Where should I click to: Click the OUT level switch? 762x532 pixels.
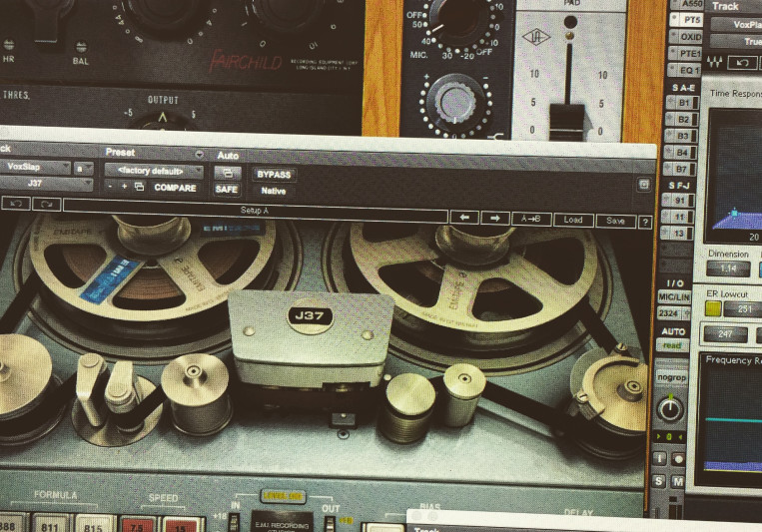point(330,523)
